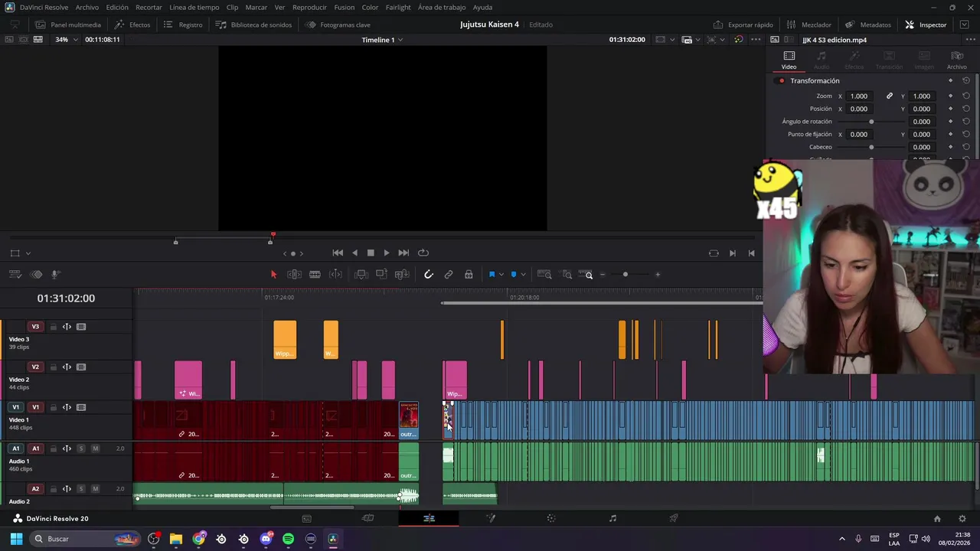Open Spotify from Windows taskbar

coord(288,539)
